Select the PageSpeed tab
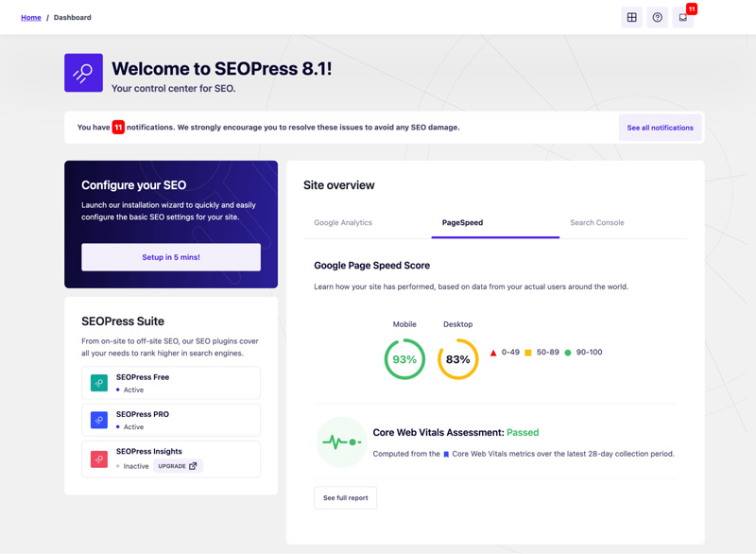 [x=462, y=223]
